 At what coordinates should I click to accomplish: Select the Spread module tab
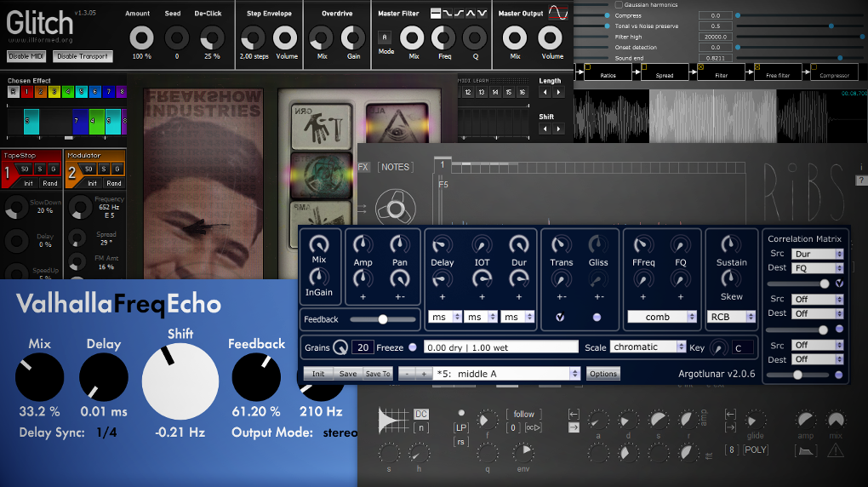click(x=665, y=72)
